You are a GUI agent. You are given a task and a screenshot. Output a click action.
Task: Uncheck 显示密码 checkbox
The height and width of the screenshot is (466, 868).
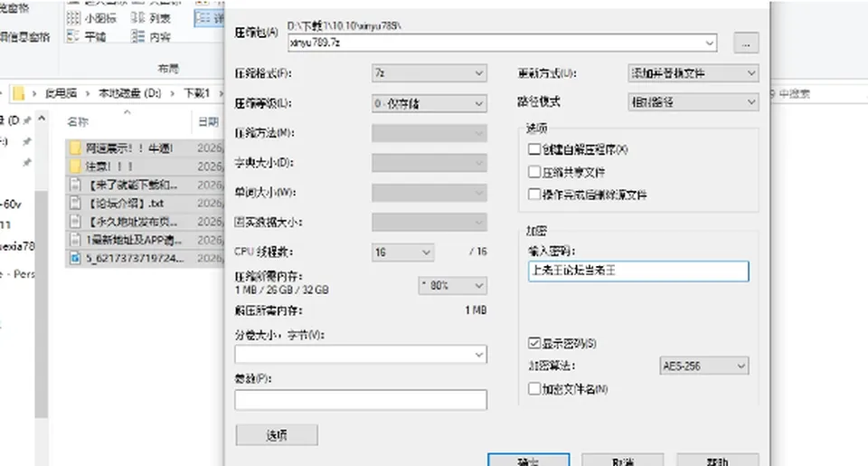tap(534, 343)
